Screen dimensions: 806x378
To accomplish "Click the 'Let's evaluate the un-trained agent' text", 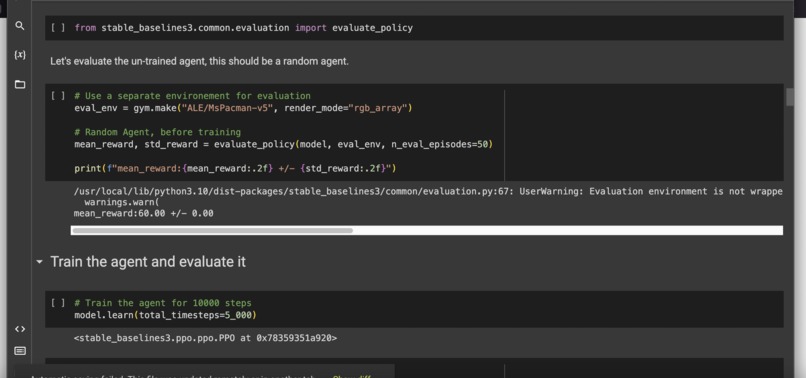I will pyautogui.click(x=199, y=61).
